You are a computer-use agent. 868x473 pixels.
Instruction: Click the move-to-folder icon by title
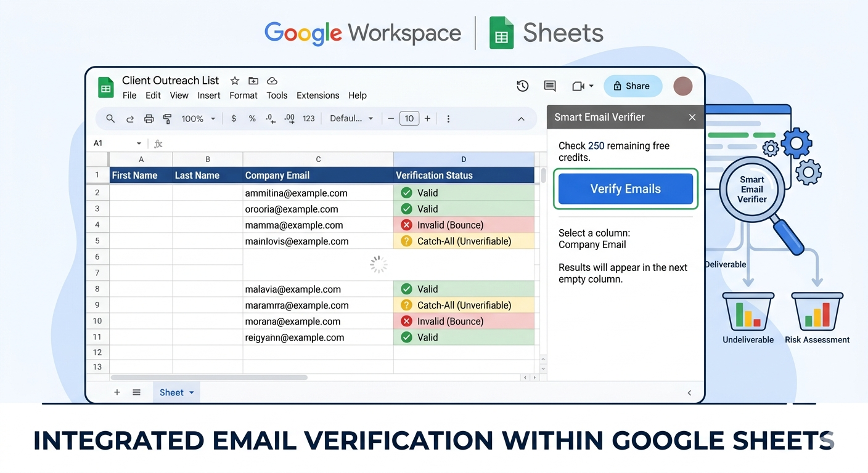[253, 81]
